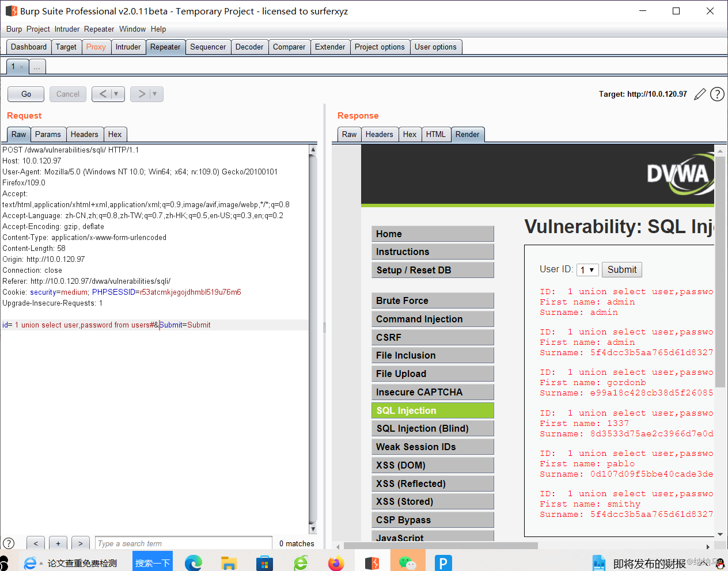
Task: Open the Intruder tool tab
Action: pyautogui.click(x=128, y=47)
